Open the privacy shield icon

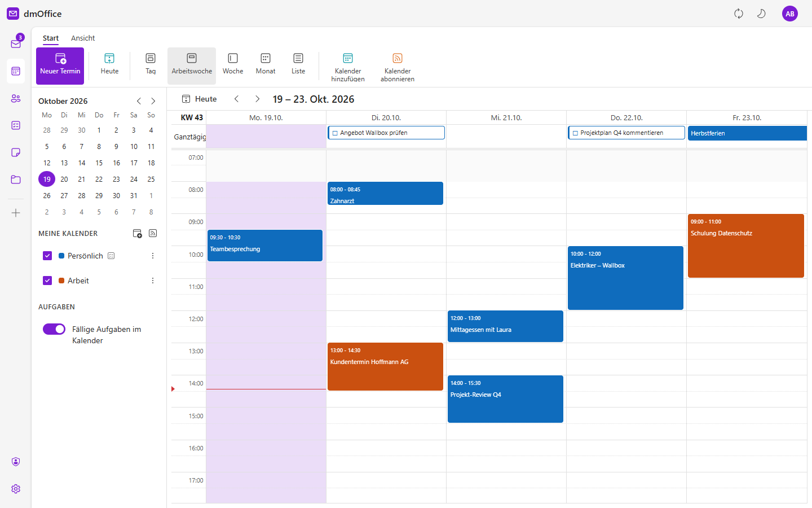16,462
